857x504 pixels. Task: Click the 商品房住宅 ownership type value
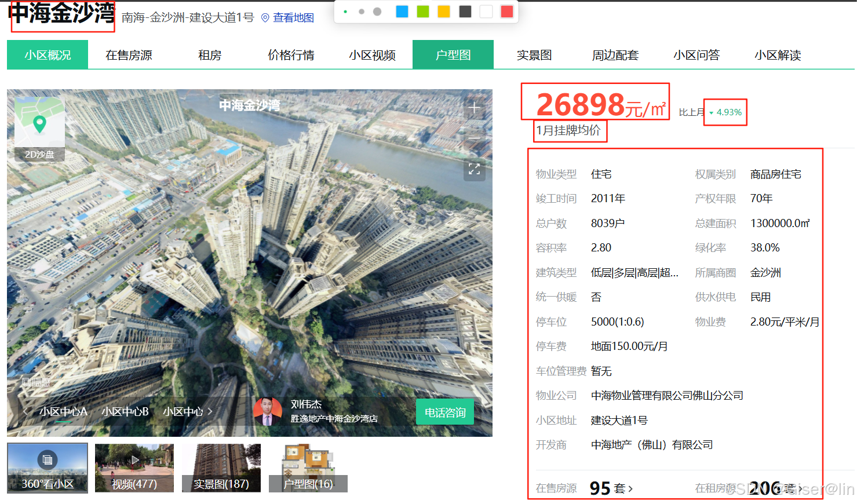click(x=775, y=174)
